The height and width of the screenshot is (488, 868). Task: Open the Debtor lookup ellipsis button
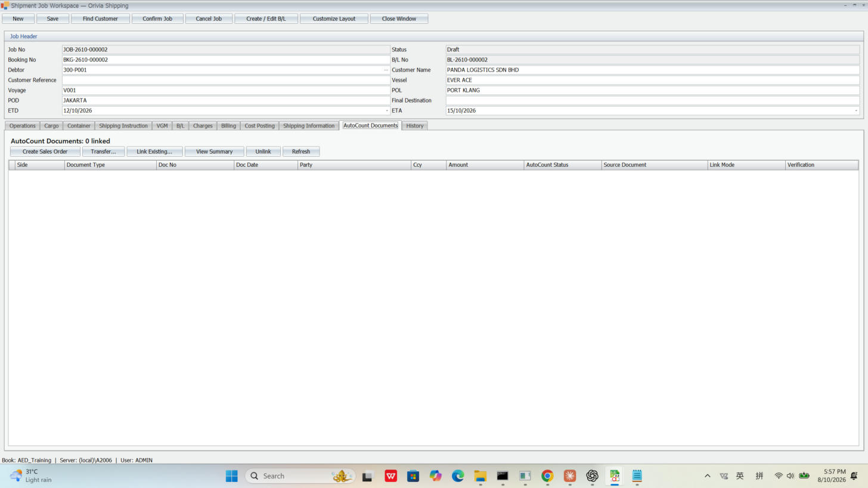[386, 70]
